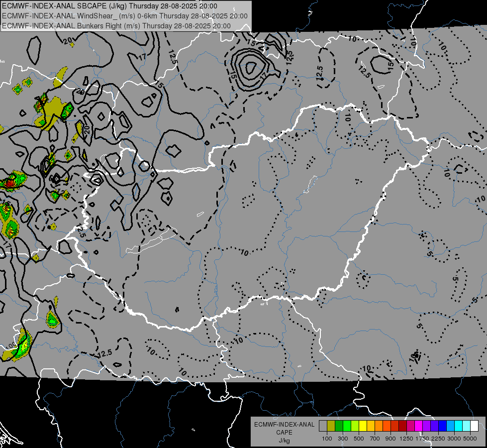Screen dimensions: 487x448
Task: Click the ECMWF-INDEX-ANAL legend title
Action: (x=284, y=425)
